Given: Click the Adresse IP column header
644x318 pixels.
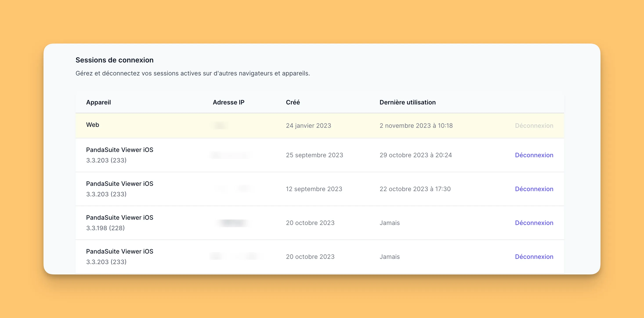Looking at the screenshot, I should (228, 102).
